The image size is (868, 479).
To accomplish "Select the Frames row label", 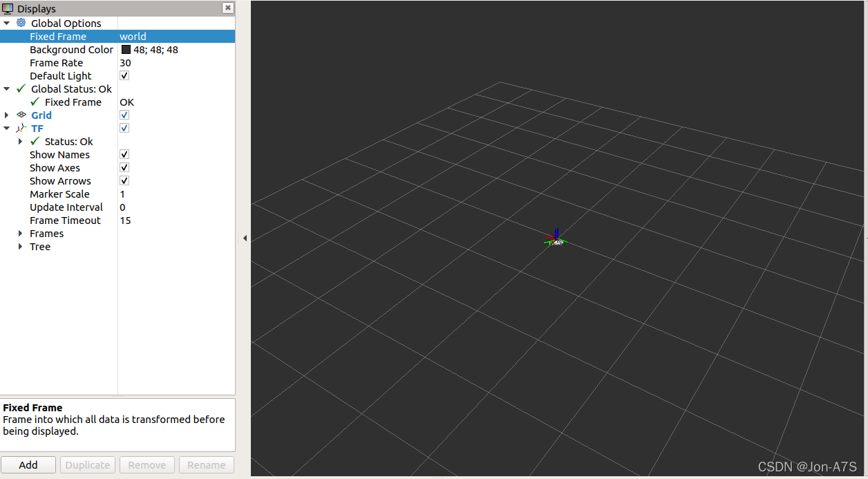I will coord(46,233).
